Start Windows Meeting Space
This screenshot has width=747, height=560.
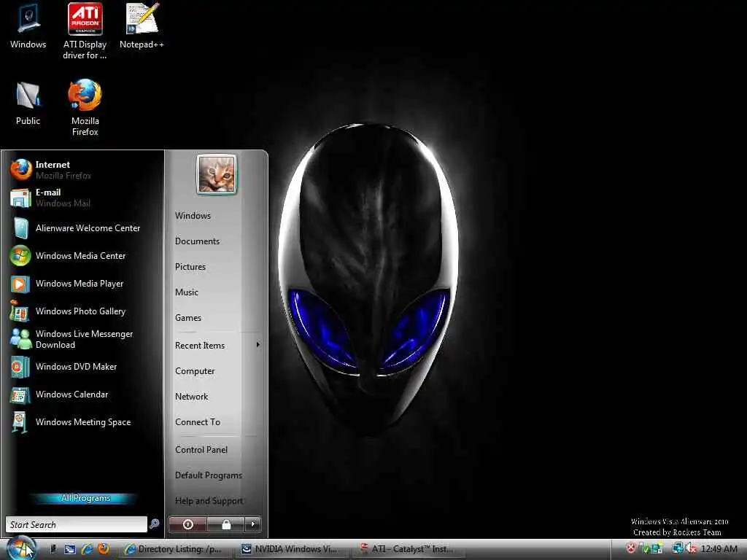tap(82, 422)
